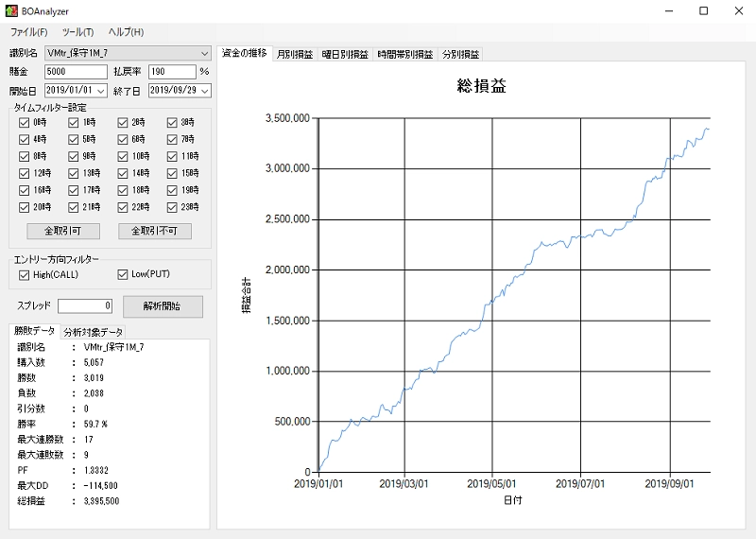Click the 払戻率 input field showing 190
The height and width of the screenshot is (539, 756).
172,72
